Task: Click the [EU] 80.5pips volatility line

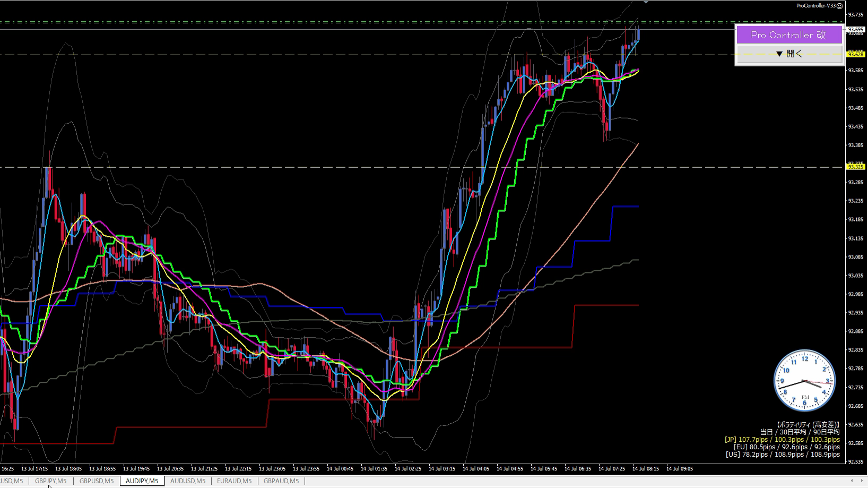Action: [x=787, y=447]
